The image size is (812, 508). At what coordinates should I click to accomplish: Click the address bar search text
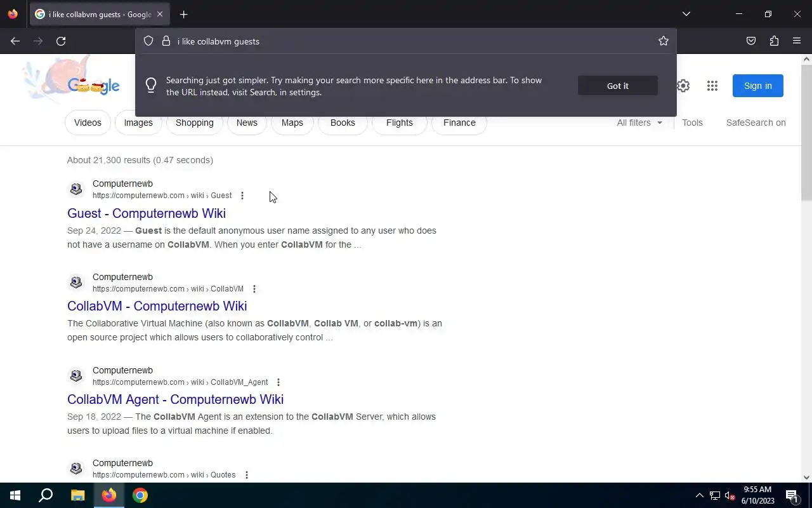pyautogui.click(x=218, y=41)
